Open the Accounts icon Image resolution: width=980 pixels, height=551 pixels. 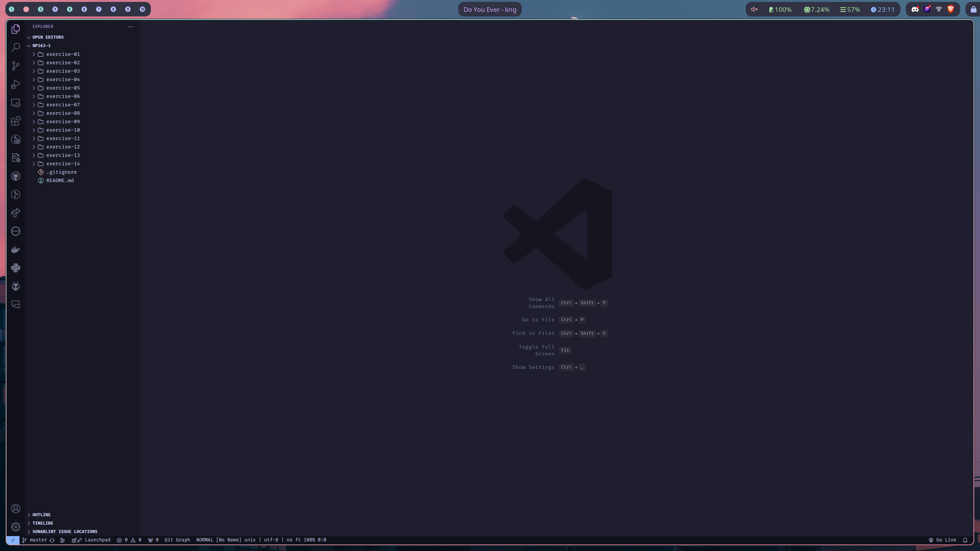16,509
